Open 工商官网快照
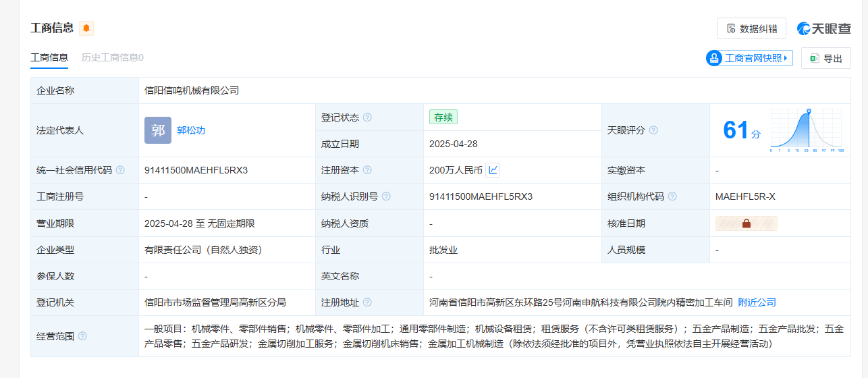The height and width of the screenshot is (378, 868). 749,58
